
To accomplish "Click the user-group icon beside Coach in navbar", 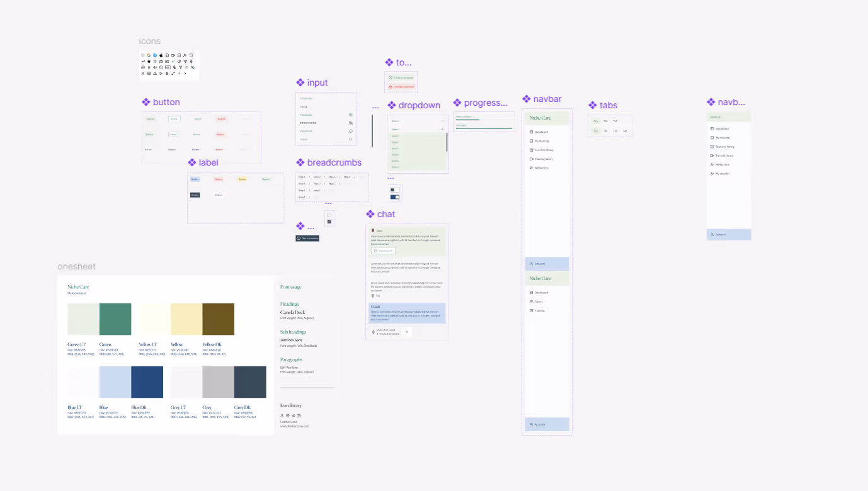I will 531,302.
